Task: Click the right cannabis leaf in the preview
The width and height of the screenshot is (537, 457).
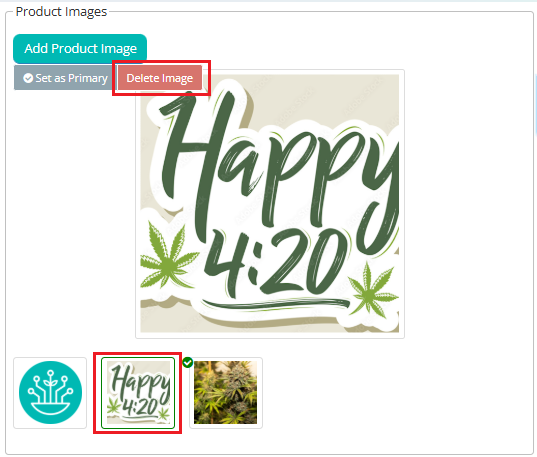Action: pos(373,289)
